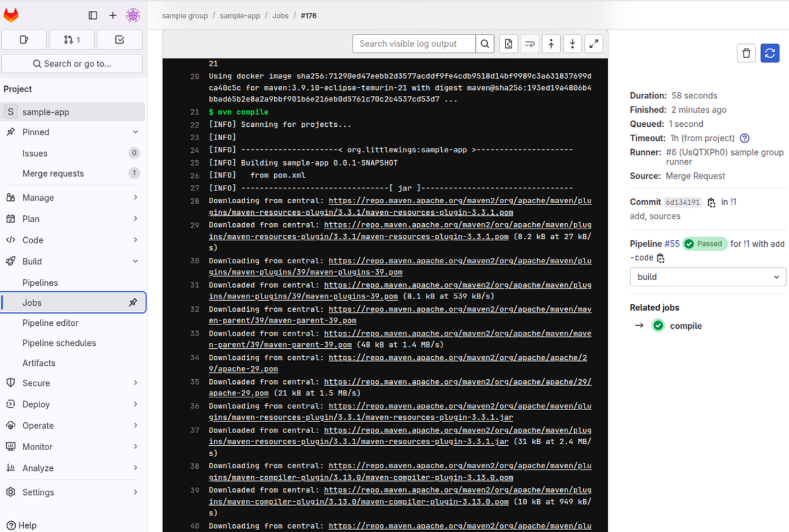
Task: Toggle log line wrapping
Action: click(530, 44)
